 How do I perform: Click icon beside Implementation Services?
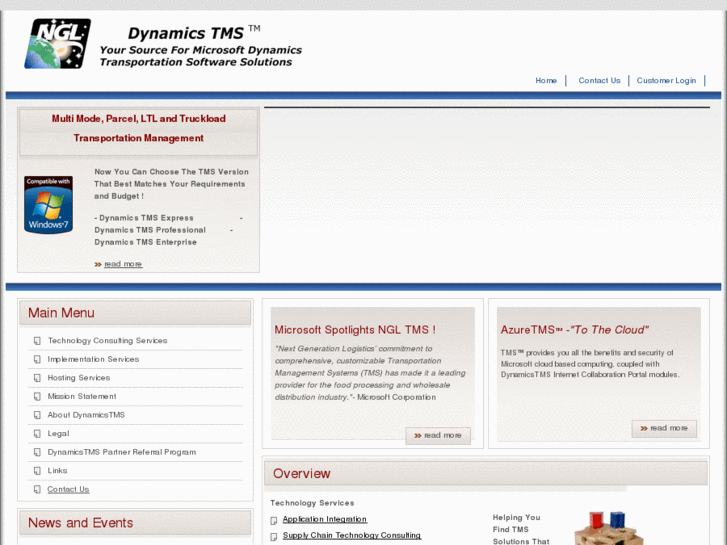click(x=37, y=359)
